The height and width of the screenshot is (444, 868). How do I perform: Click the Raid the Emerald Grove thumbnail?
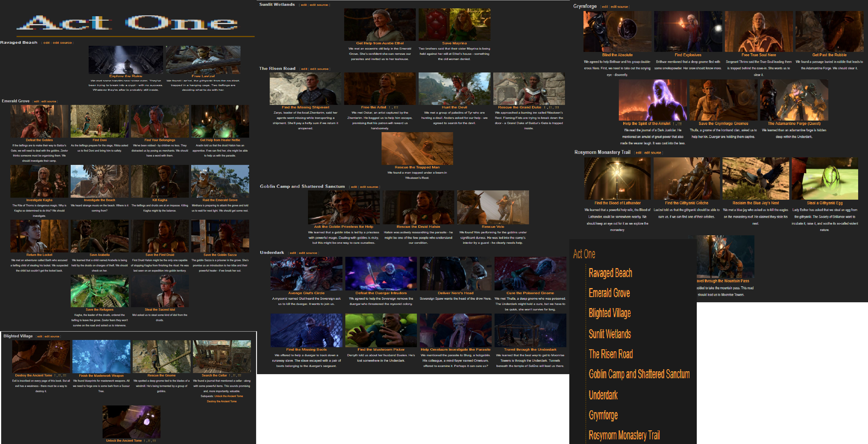click(x=220, y=181)
